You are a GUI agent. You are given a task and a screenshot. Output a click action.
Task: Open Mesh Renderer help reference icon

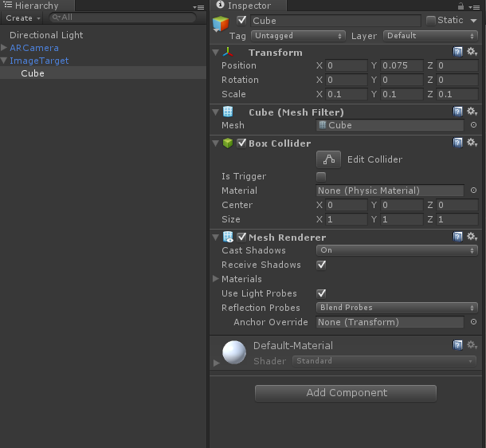coord(457,237)
